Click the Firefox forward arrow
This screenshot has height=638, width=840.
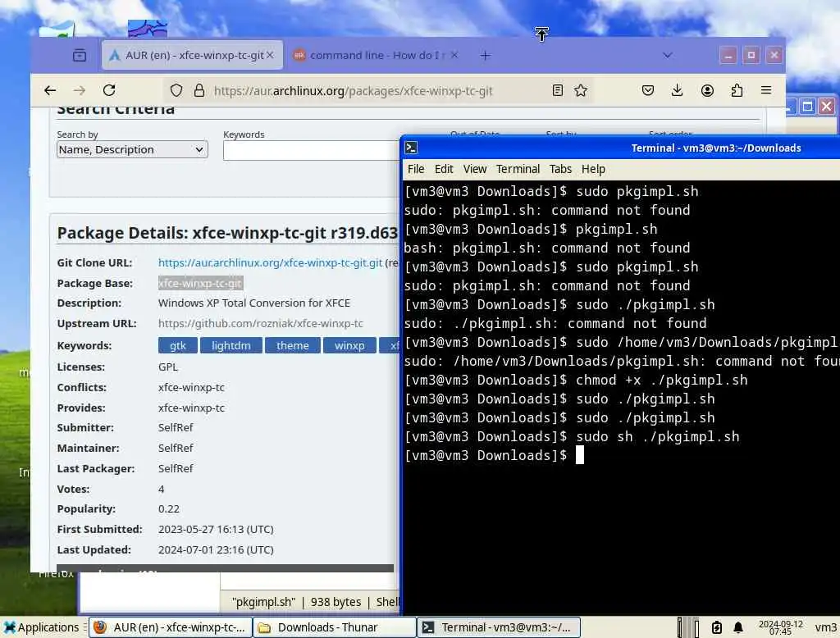80,90
